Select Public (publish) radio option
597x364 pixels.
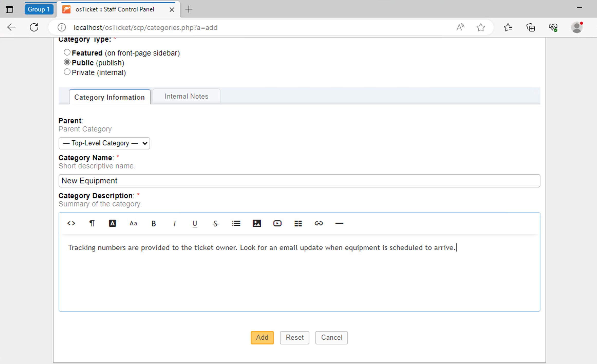click(x=67, y=62)
